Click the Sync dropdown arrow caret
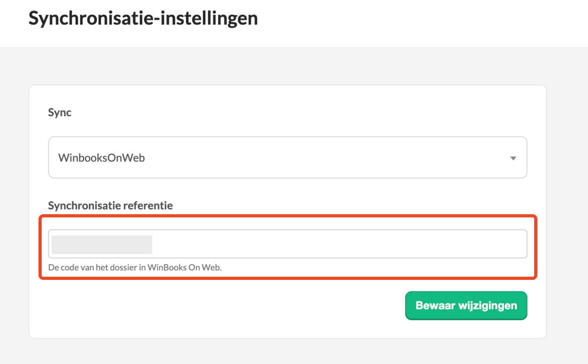 coord(513,158)
